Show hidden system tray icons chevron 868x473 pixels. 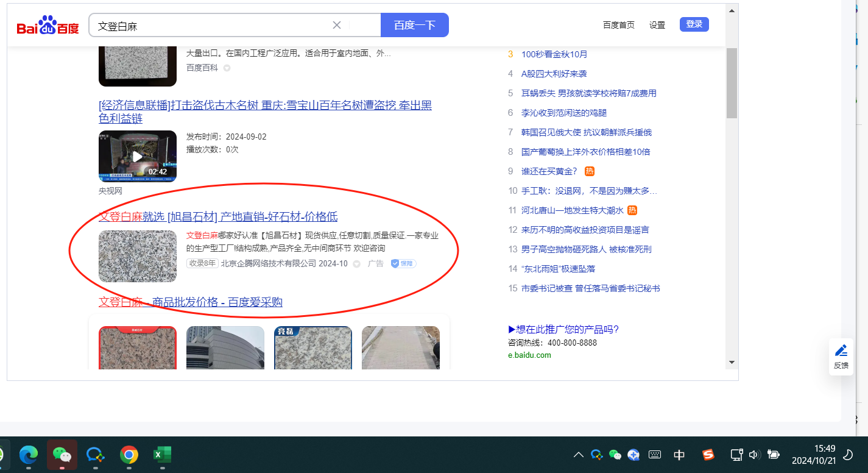pyautogui.click(x=579, y=455)
